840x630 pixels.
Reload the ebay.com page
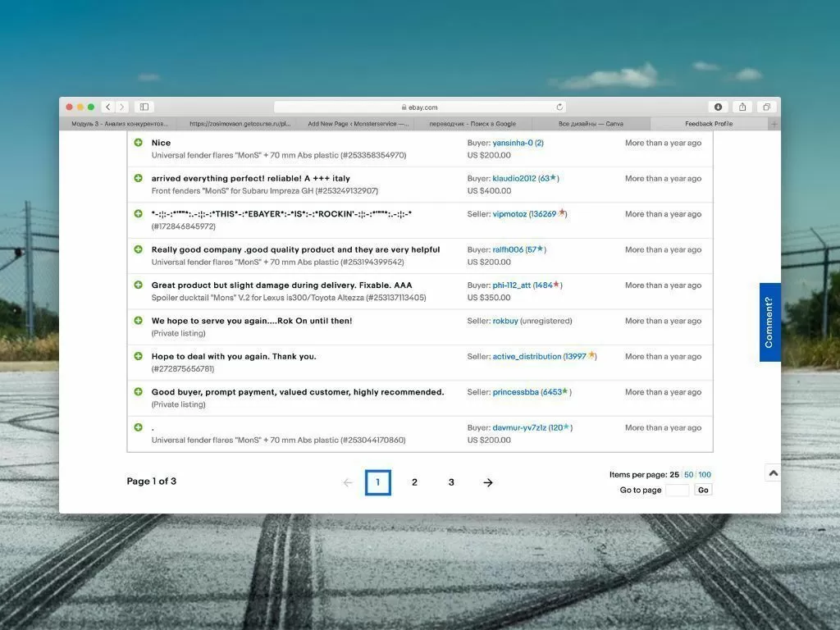559,107
